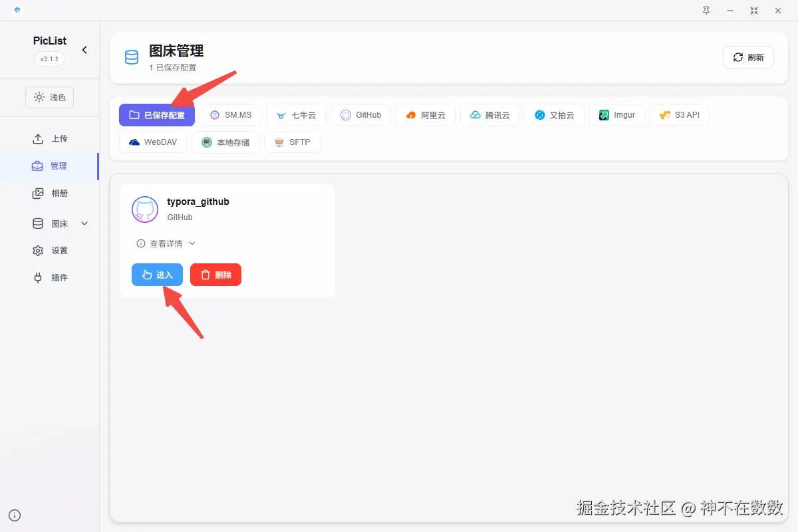Pin the window with the pin icon
Screen dimensions: 798x532
click(706, 11)
